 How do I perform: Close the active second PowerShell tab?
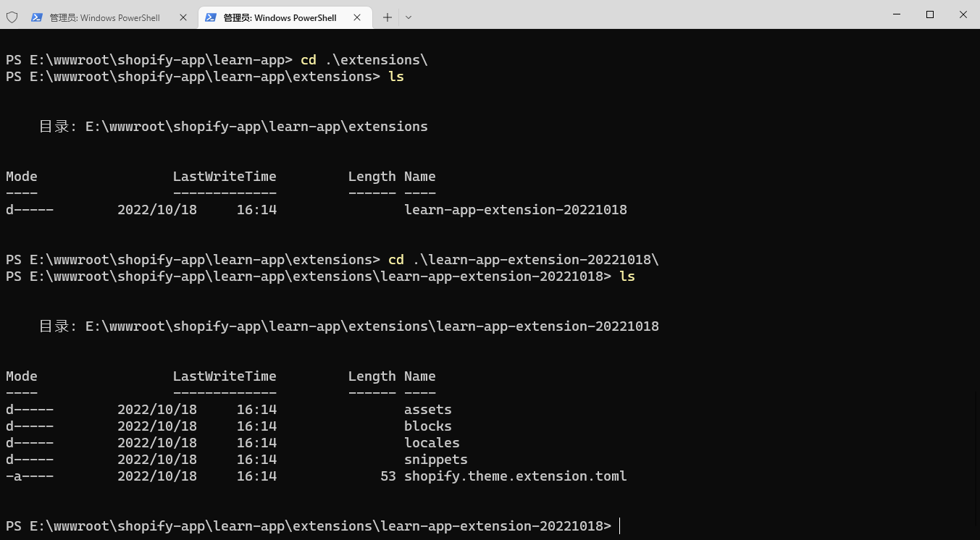pyautogui.click(x=357, y=17)
